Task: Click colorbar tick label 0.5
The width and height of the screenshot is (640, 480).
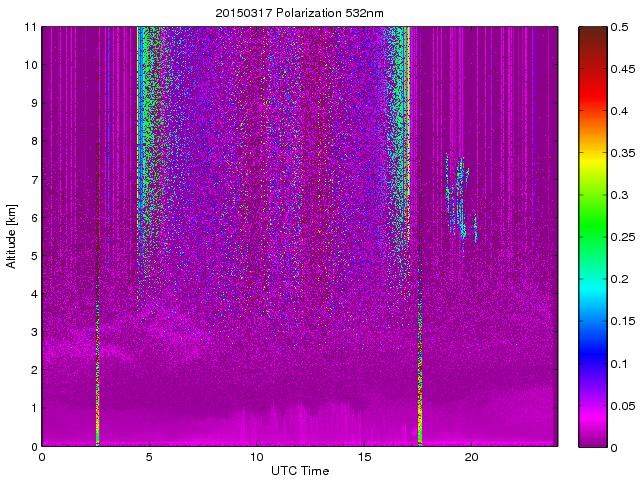Action: (619, 27)
